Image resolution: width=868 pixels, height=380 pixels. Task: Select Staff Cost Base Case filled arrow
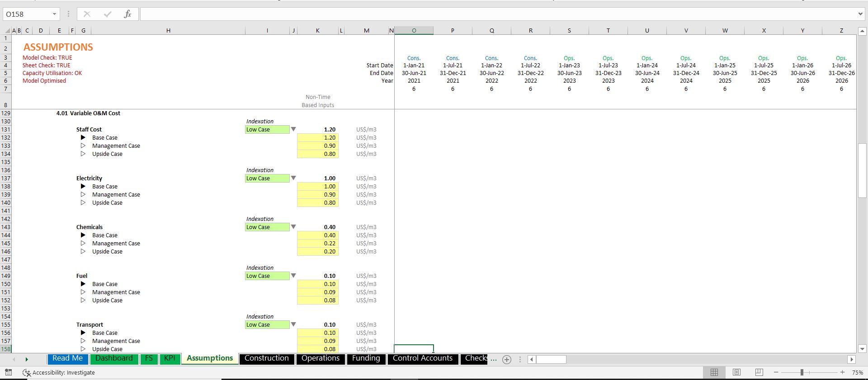click(83, 137)
